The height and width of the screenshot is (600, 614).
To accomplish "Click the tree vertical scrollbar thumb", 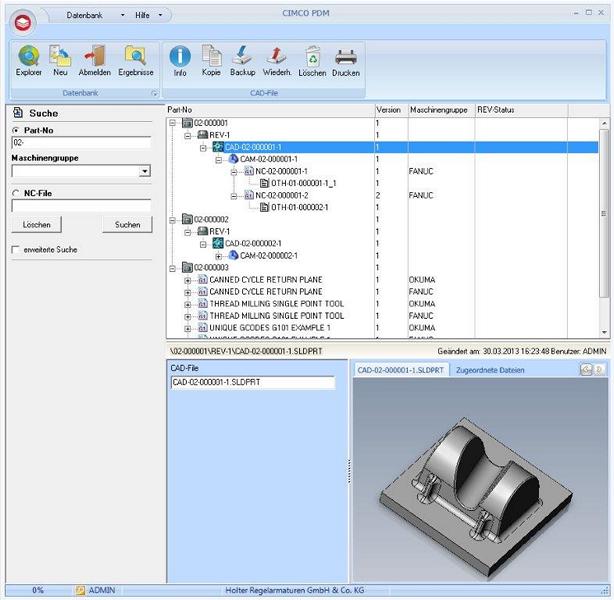I will point(604,214).
